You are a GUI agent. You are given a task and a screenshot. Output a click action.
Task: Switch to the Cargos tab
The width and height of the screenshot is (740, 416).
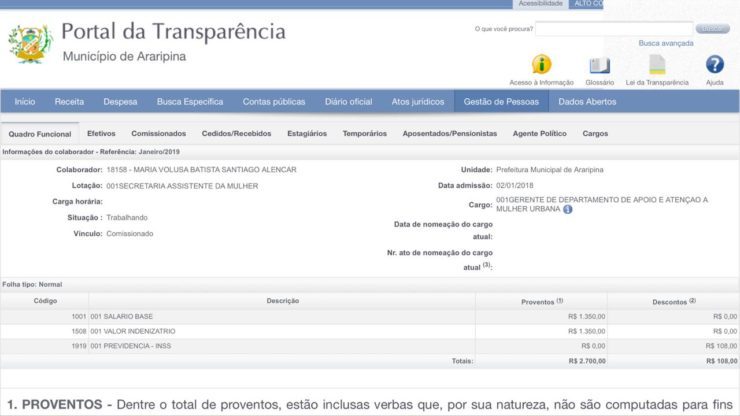[x=595, y=134]
